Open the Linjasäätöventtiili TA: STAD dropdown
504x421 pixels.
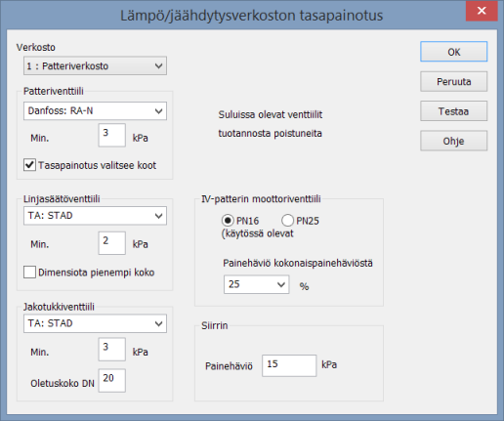click(95, 216)
